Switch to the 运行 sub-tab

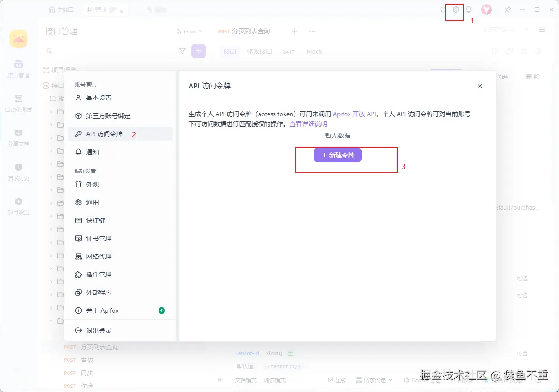click(289, 51)
